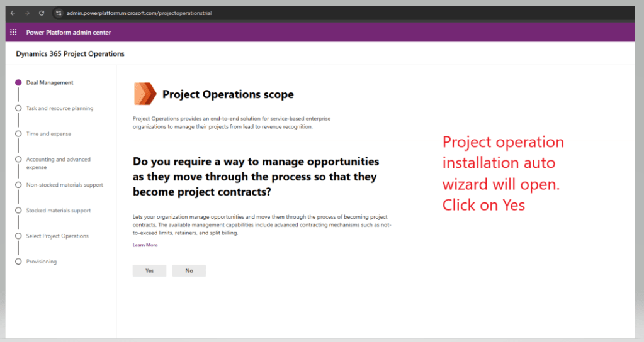Go to Non-stocked materials support step
The width and height of the screenshot is (644, 342).
(64, 185)
